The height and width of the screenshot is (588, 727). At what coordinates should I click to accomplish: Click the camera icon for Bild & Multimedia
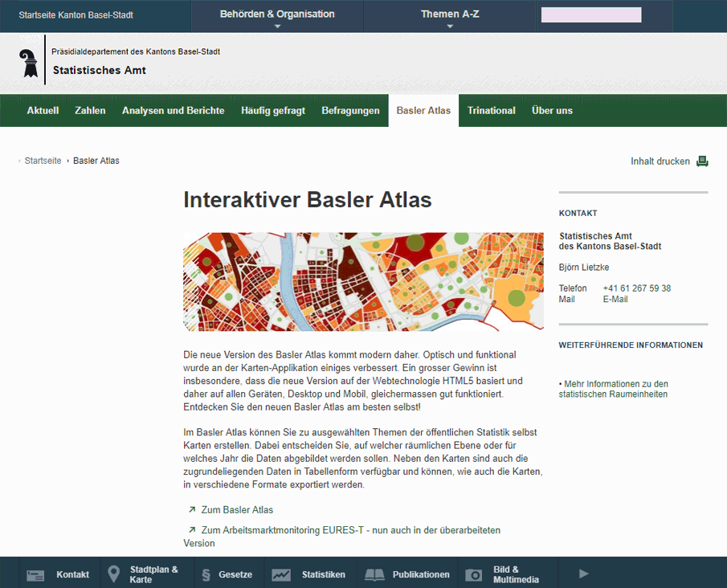point(473,575)
